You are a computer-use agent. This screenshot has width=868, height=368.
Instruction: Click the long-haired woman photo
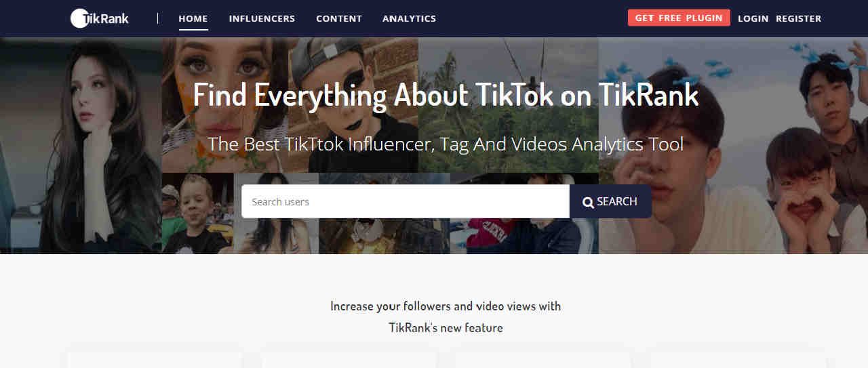[81, 146]
